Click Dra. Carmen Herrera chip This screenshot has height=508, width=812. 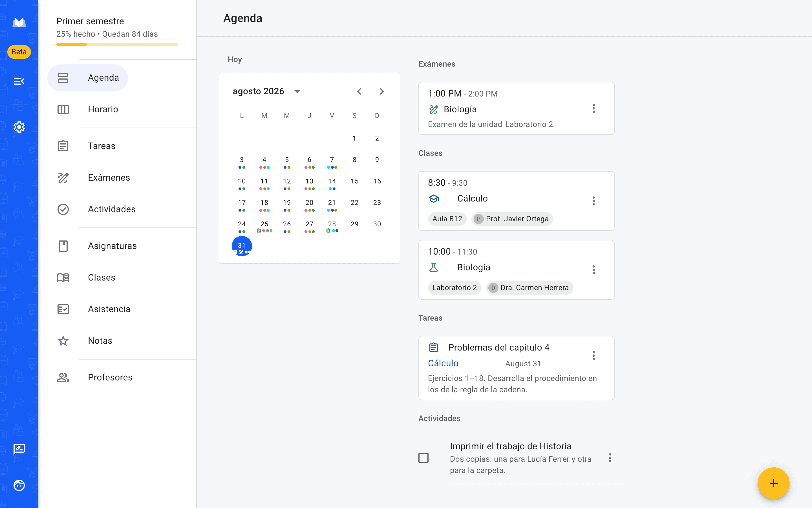point(529,288)
